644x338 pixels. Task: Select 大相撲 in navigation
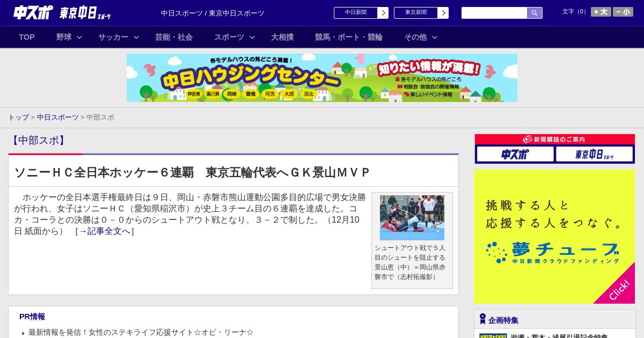point(282,37)
